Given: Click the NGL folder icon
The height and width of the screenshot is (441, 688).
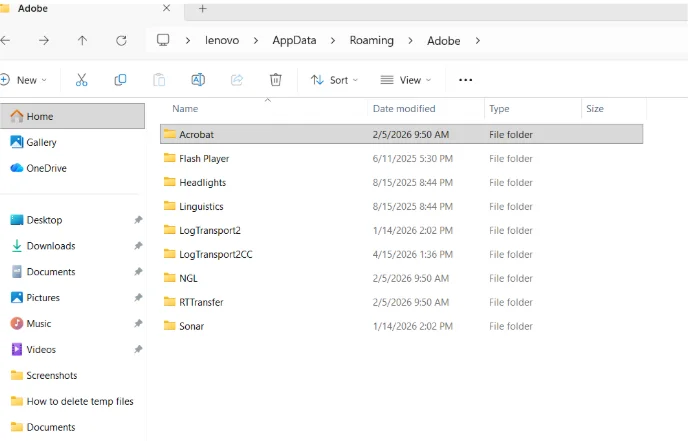Looking at the screenshot, I should coord(169,278).
